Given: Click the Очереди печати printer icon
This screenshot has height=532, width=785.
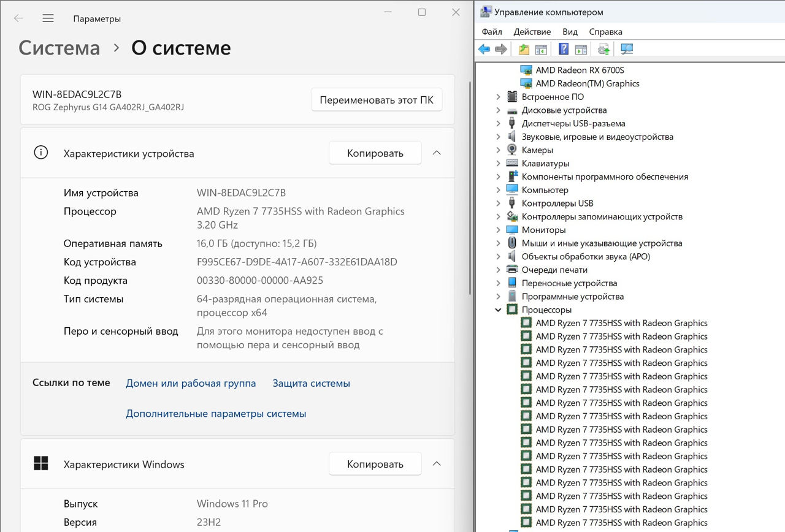Looking at the screenshot, I should (x=512, y=270).
